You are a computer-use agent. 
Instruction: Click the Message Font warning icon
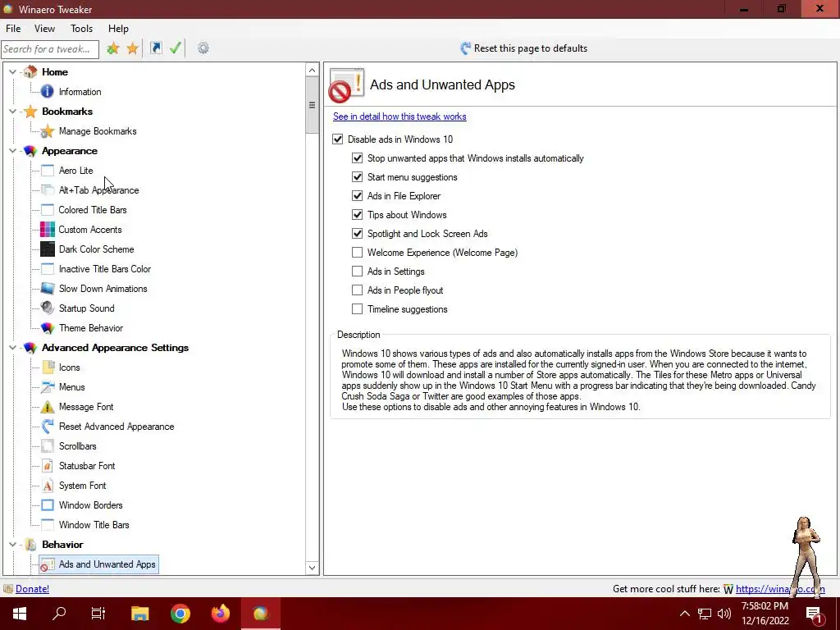tap(47, 407)
